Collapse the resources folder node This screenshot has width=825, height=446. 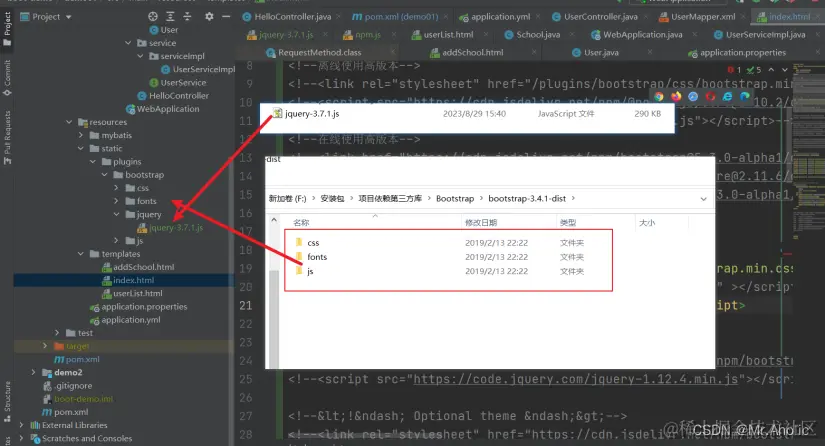click(69, 121)
